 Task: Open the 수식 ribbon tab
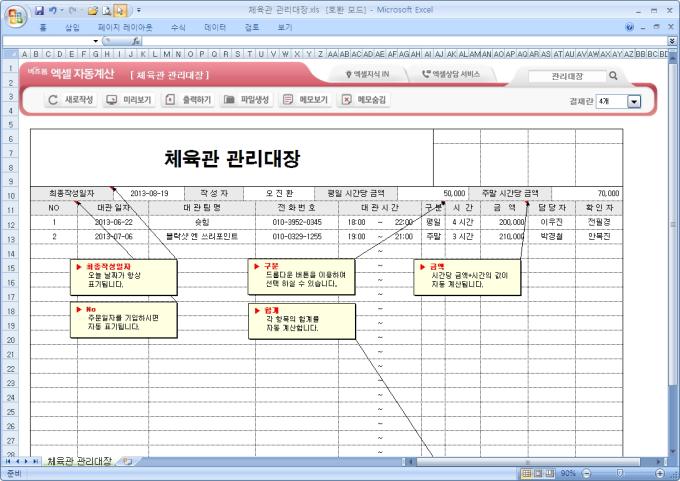pyautogui.click(x=178, y=27)
